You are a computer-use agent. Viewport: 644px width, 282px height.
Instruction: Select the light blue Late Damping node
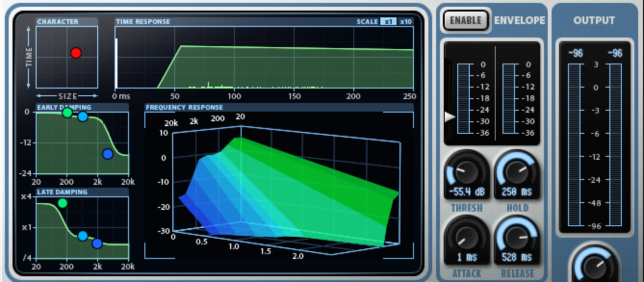click(83, 236)
